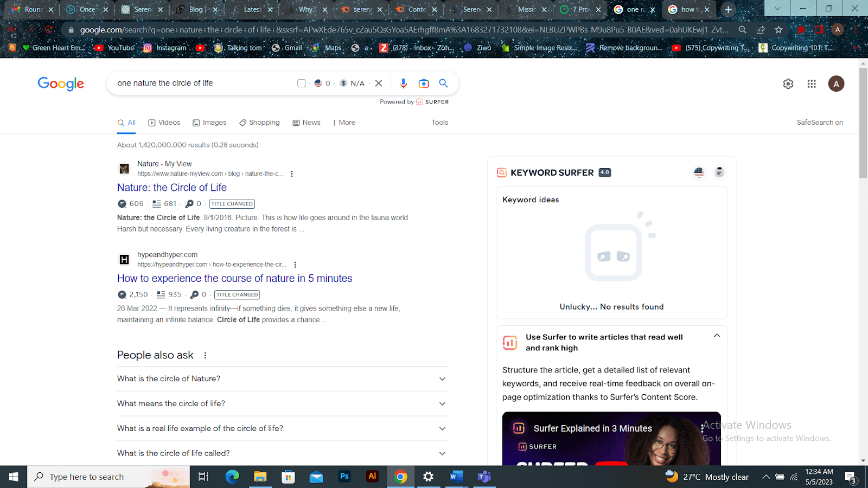
Task: Open the Google account avatar on results page
Action: [x=836, y=84]
